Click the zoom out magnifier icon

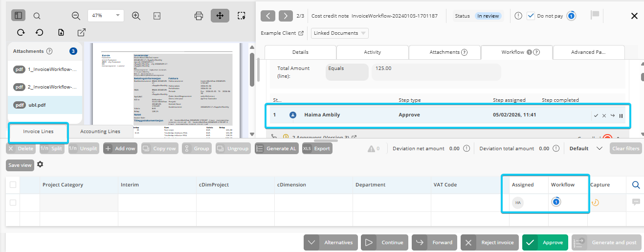(x=76, y=16)
